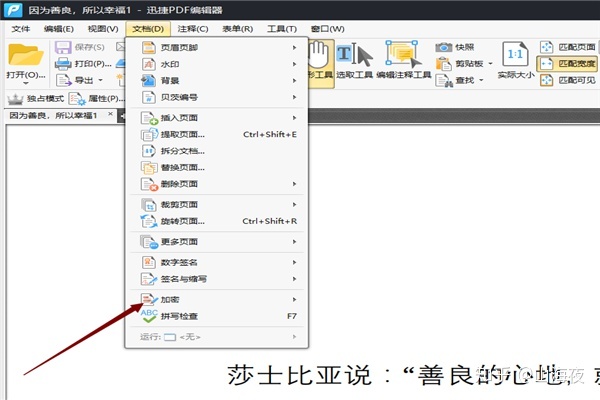Open the 文件 menu

coord(21,29)
